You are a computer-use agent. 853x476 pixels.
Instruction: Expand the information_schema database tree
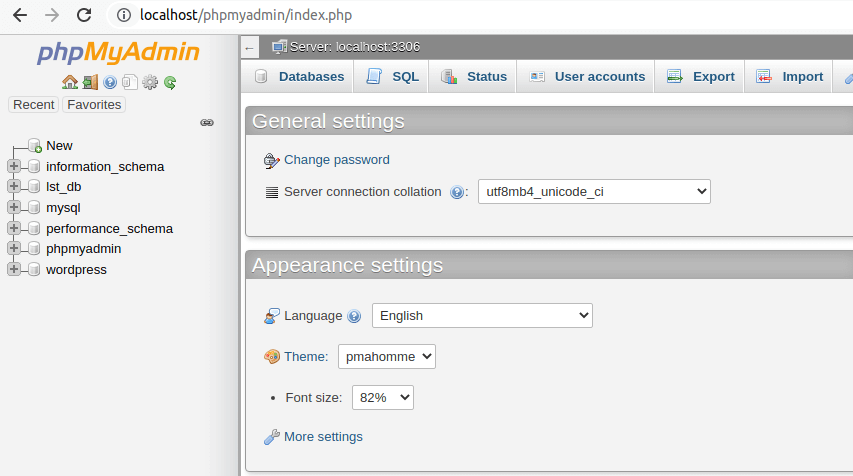[14, 166]
